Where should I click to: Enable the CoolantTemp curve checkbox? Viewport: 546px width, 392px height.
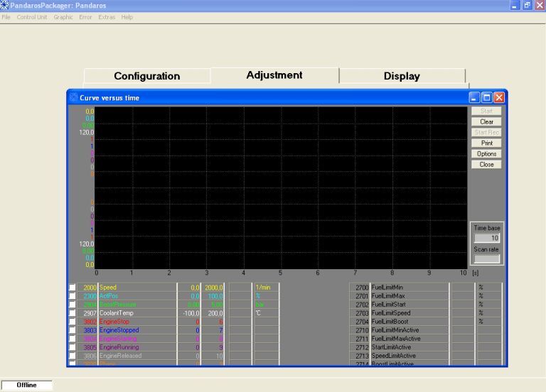(x=72, y=313)
